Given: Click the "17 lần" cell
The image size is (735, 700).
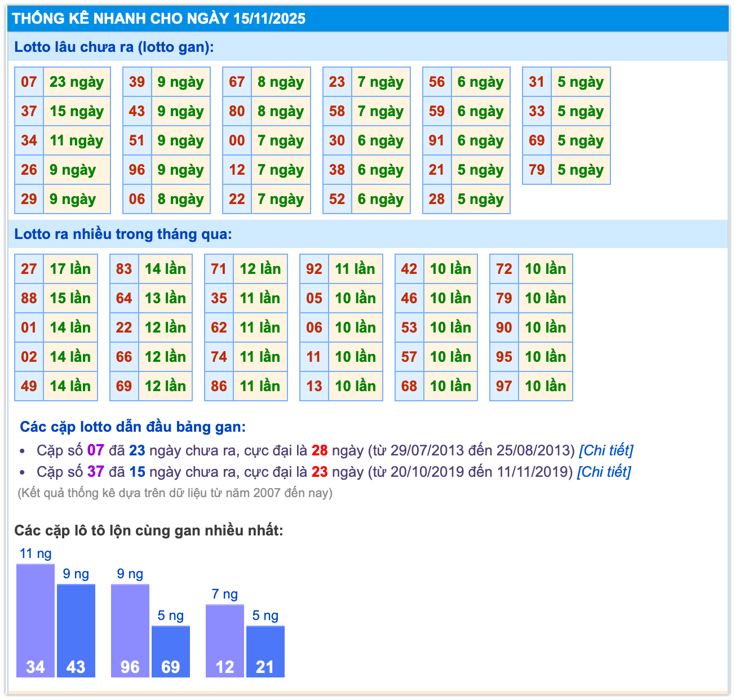Looking at the screenshot, I should pyautogui.click(x=70, y=269).
